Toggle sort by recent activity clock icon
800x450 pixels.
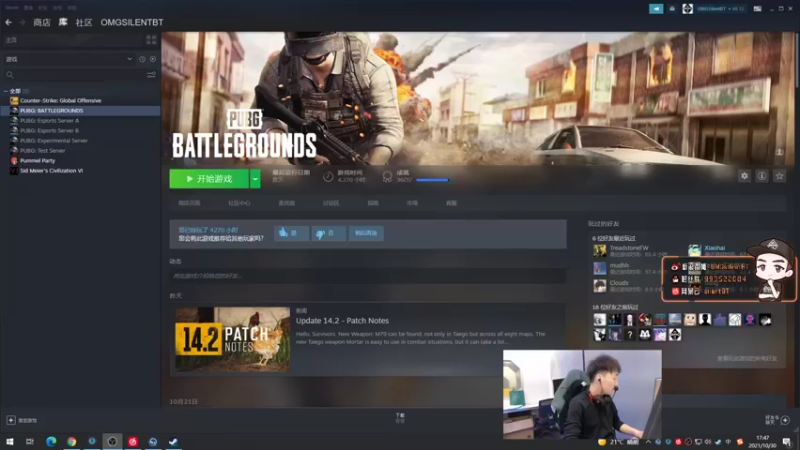click(x=142, y=59)
